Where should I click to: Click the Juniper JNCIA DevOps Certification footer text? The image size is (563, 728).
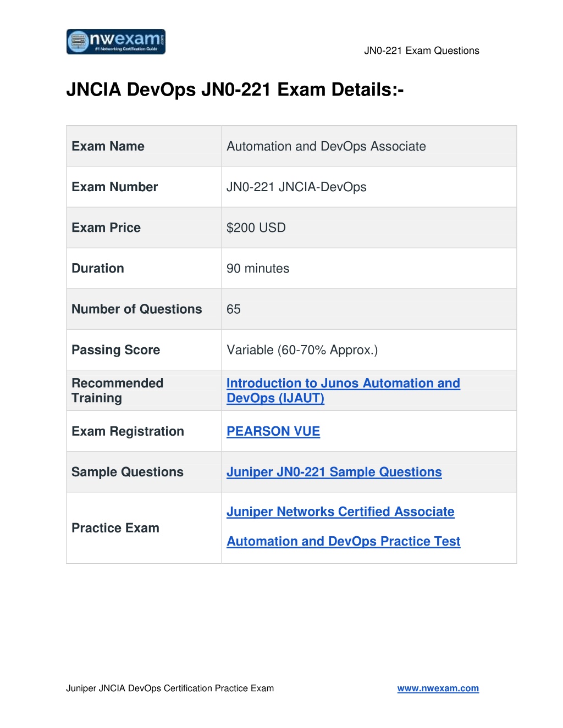(x=170, y=688)
